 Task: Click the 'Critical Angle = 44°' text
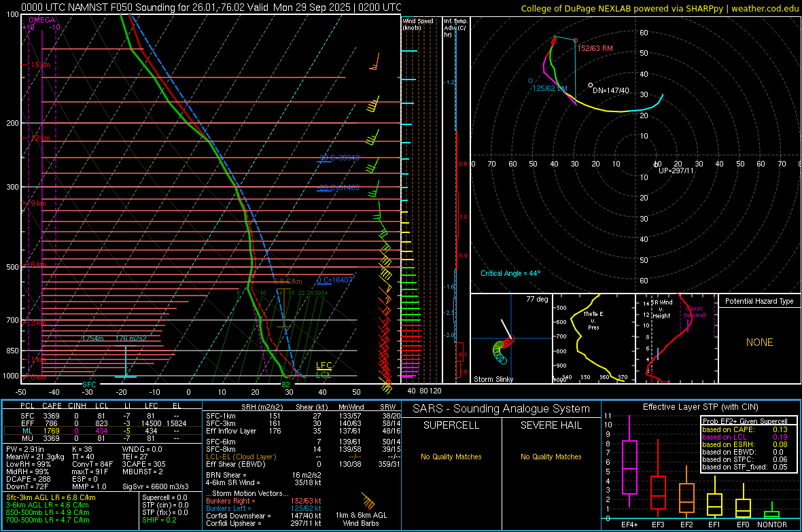510,273
